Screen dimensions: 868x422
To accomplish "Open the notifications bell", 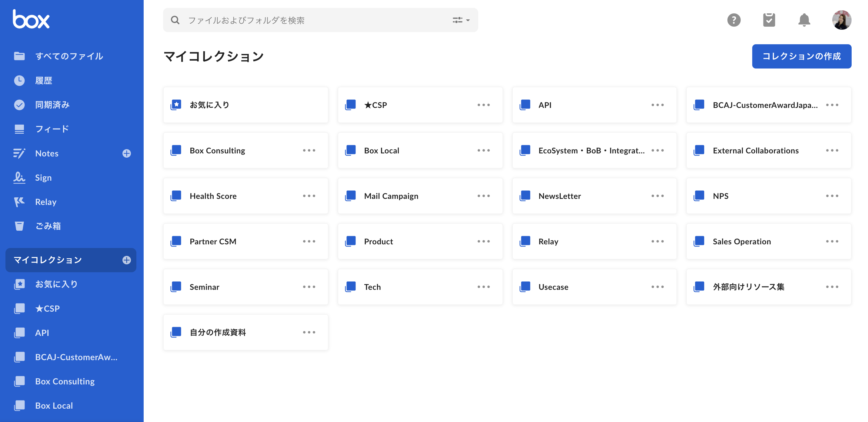I will click(804, 20).
